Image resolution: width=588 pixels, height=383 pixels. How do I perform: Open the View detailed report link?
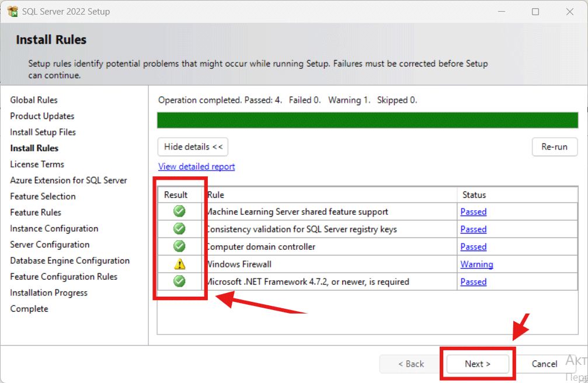(x=196, y=166)
